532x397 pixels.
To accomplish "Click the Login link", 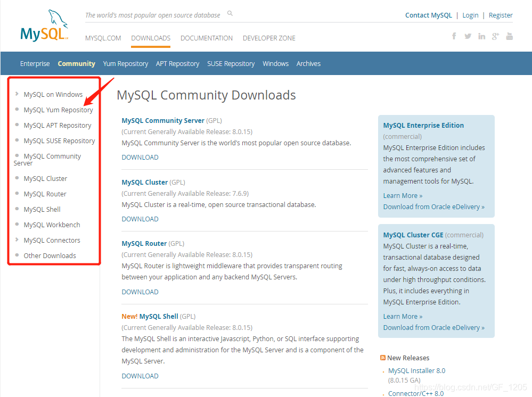I will click(x=470, y=15).
